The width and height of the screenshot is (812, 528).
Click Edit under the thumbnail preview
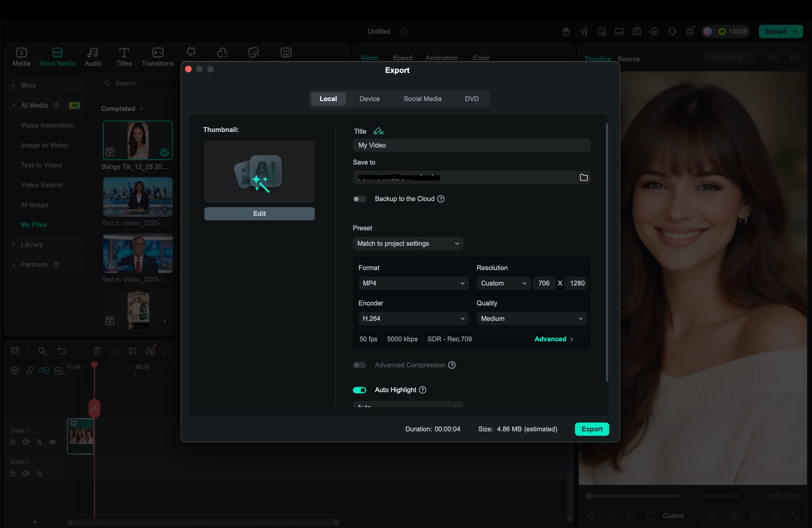(x=259, y=213)
